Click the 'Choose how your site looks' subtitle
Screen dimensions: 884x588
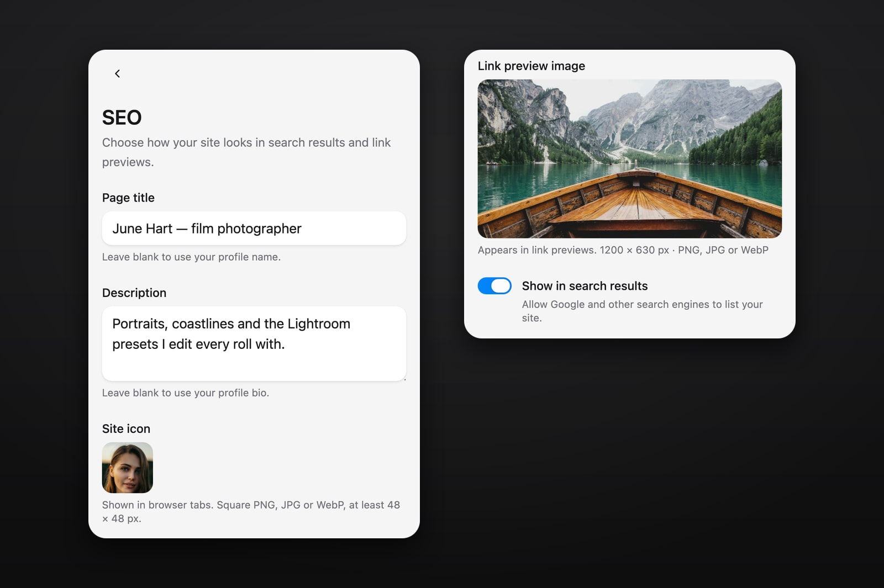[246, 152]
